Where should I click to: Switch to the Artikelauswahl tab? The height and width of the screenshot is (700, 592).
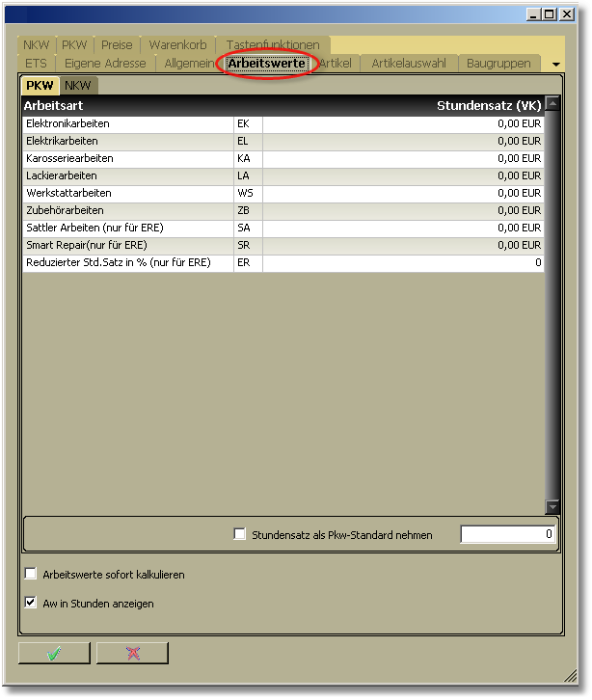pos(409,64)
